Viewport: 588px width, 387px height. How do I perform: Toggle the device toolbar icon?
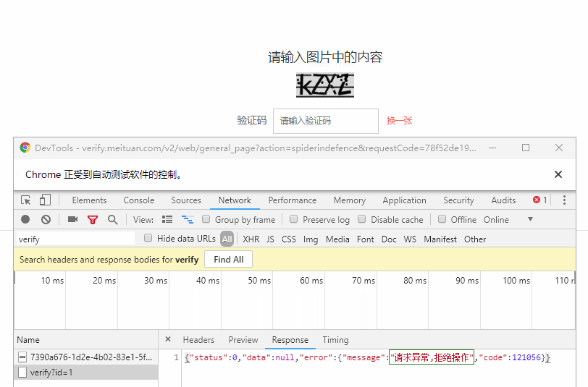[x=45, y=200]
